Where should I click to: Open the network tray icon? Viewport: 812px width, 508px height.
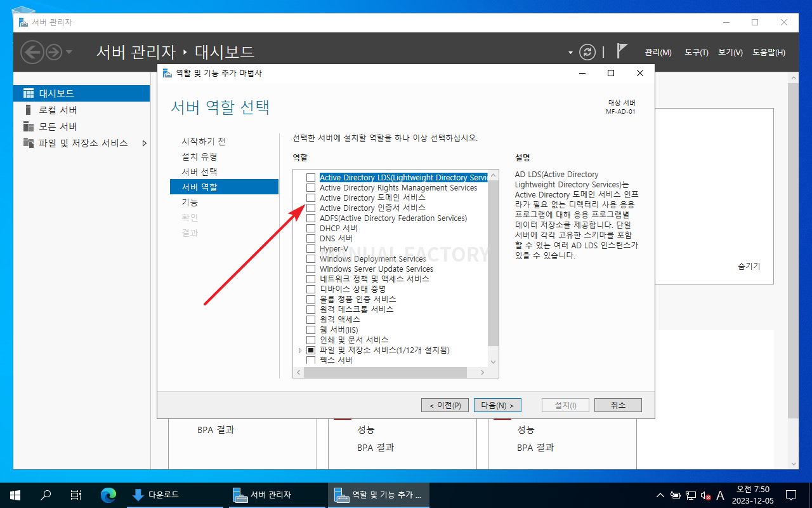pyautogui.click(x=690, y=496)
